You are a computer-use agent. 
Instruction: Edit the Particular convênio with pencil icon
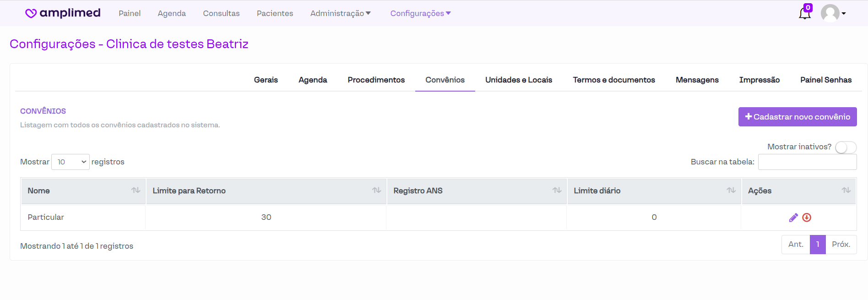(793, 218)
